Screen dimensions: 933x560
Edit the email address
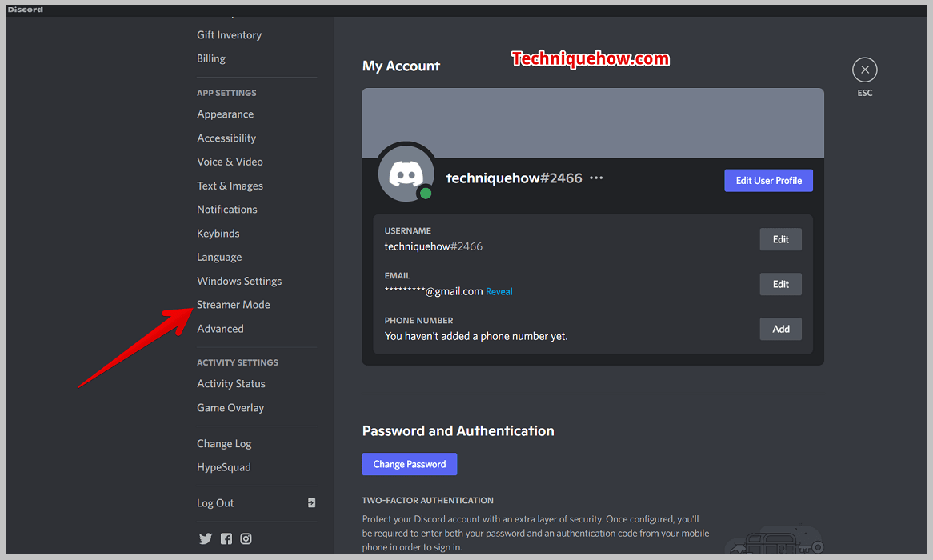coord(781,284)
